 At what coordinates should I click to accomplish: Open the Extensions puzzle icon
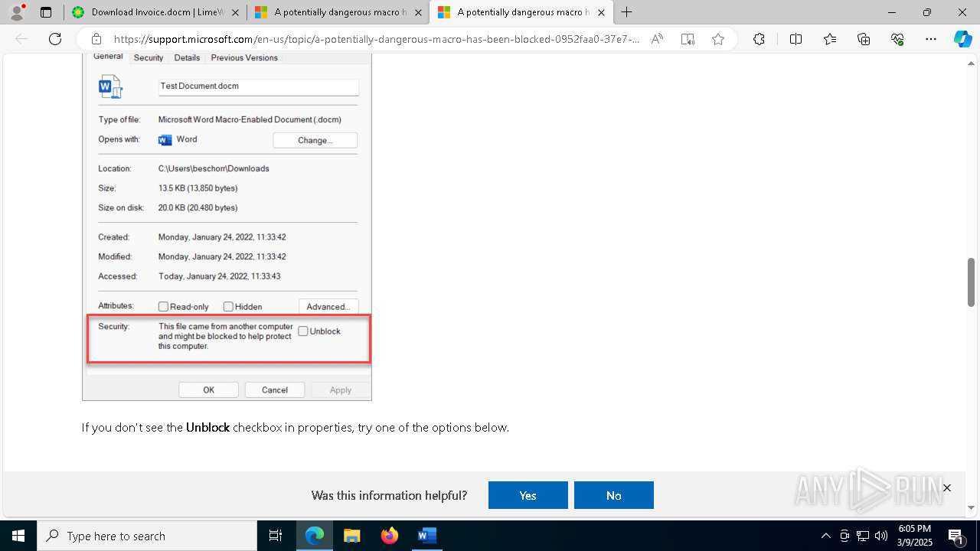click(x=759, y=39)
